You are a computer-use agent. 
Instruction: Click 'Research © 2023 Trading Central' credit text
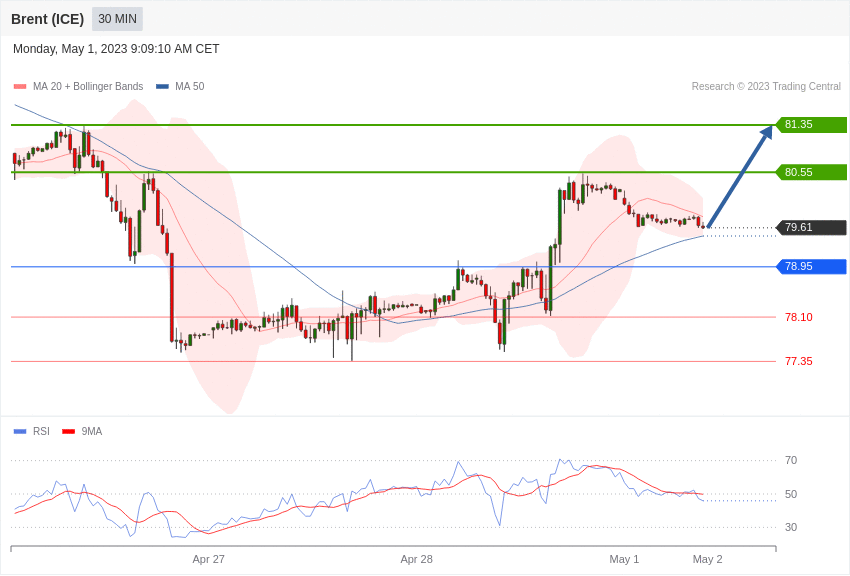[766, 86]
